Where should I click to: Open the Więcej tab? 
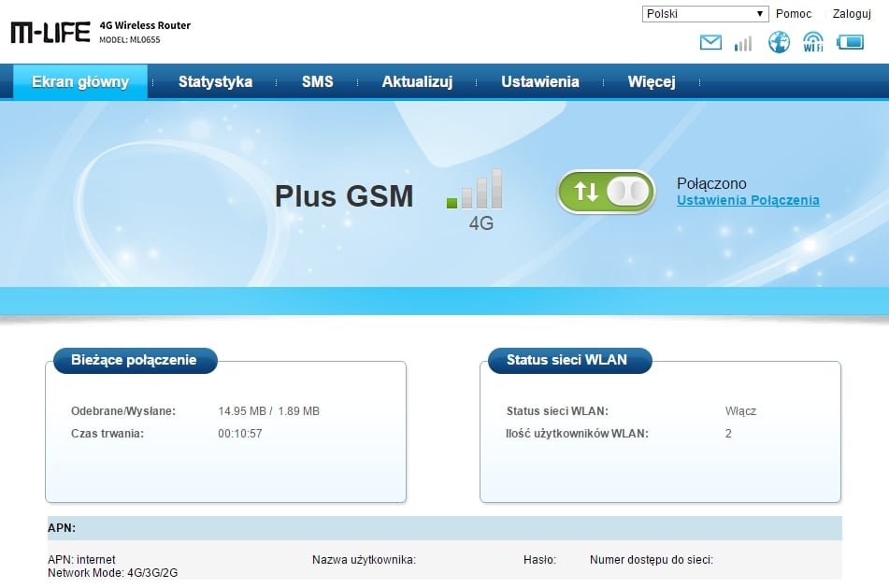pyautogui.click(x=652, y=81)
